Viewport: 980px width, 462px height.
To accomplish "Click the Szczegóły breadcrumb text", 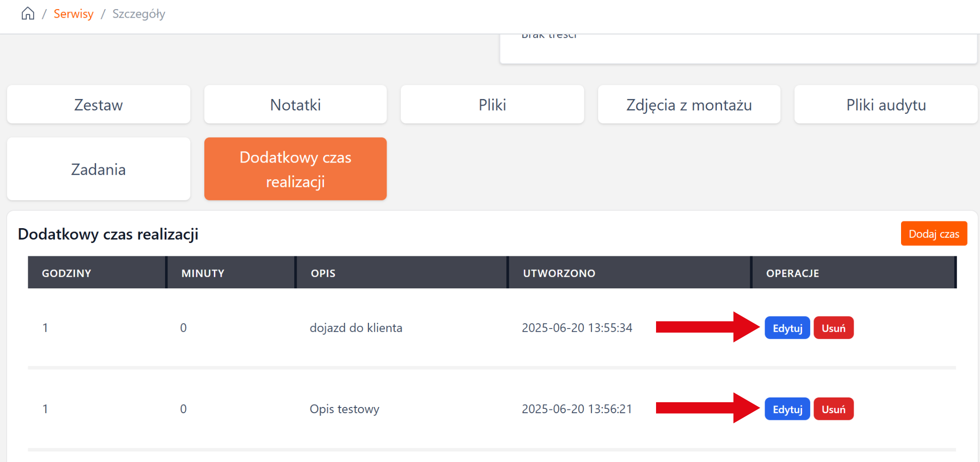I will 139,14.
